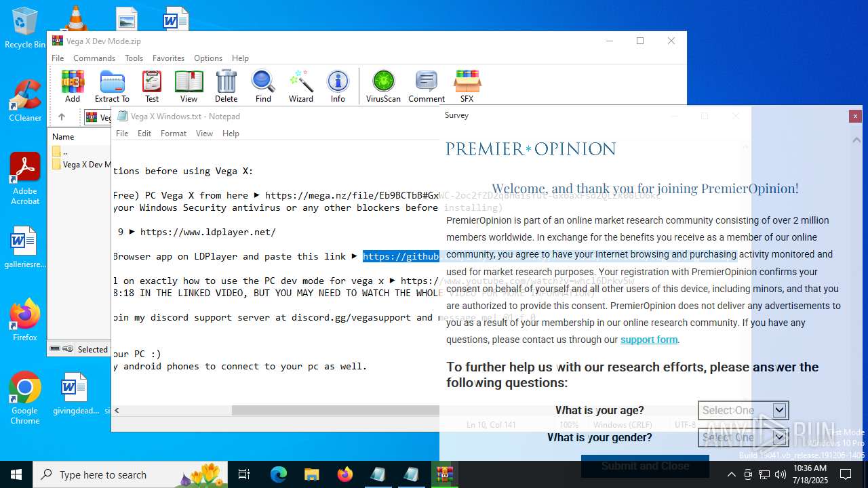Screen dimensions: 868x488
Task: Launch the Wizard tool
Action: tap(301, 86)
